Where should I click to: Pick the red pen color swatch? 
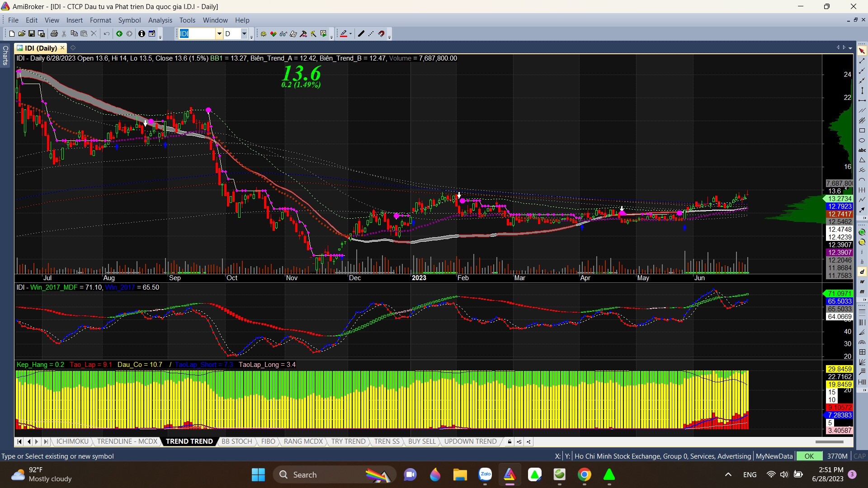(x=344, y=33)
